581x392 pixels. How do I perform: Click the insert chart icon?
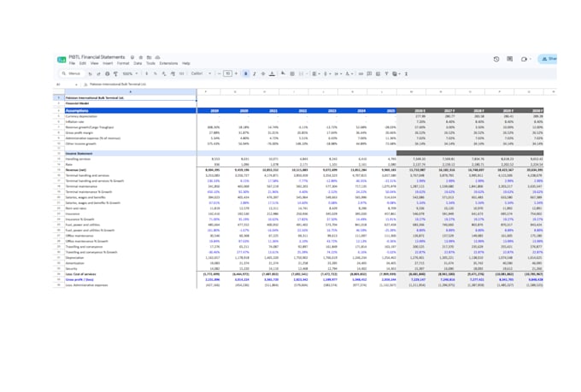point(378,73)
